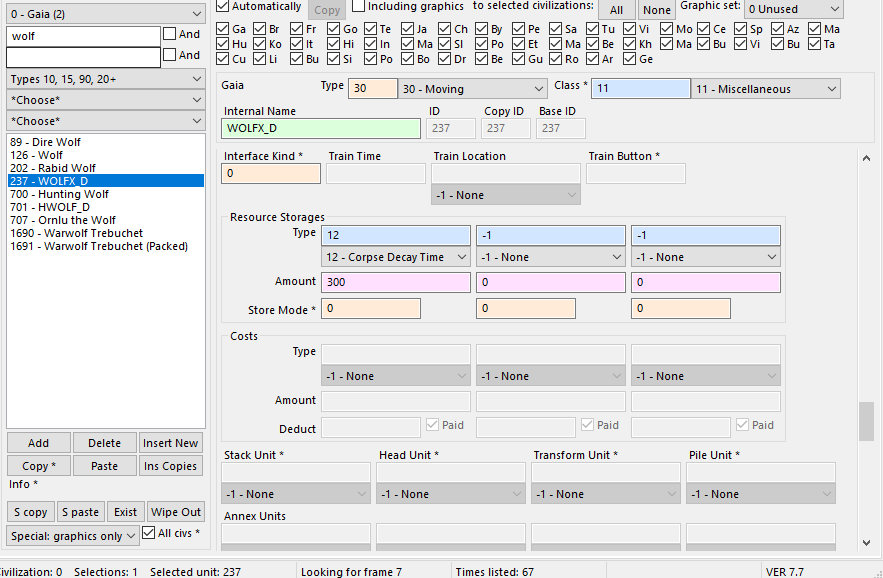The image size is (883, 578).
Task: Click the resource Amount field containing 300
Action: click(x=396, y=282)
